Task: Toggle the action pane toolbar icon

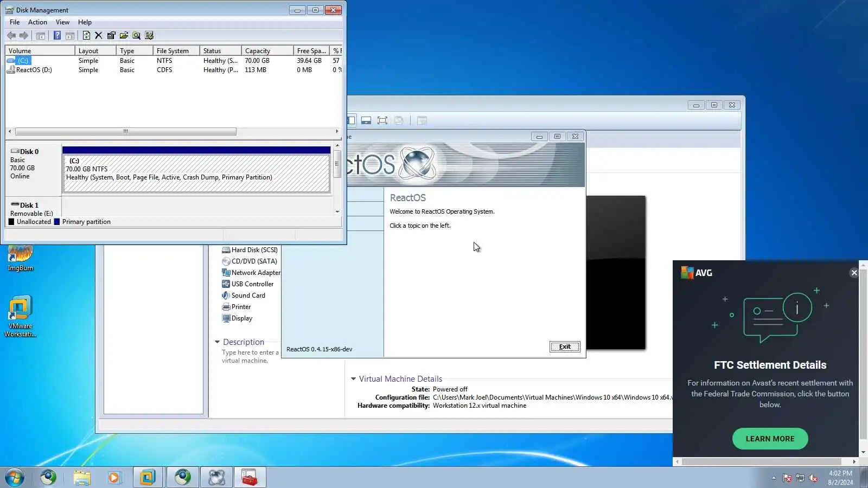Action: 70,36
